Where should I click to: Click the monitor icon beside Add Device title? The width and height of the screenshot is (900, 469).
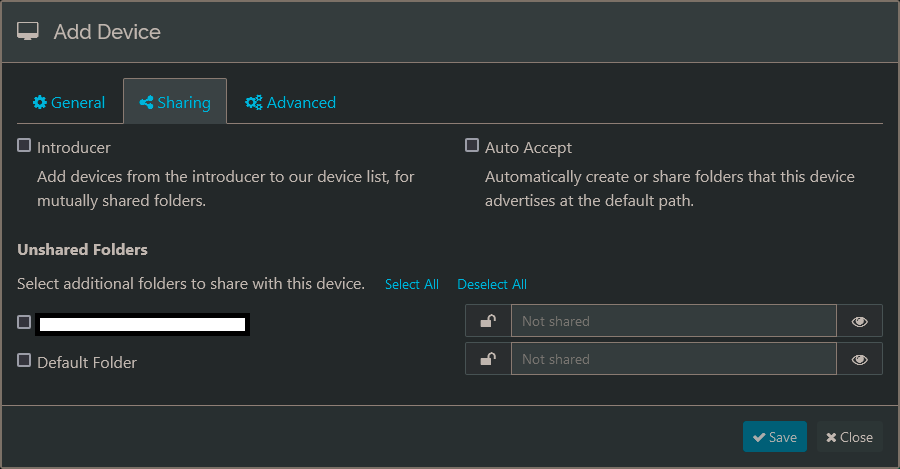[28, 32]
